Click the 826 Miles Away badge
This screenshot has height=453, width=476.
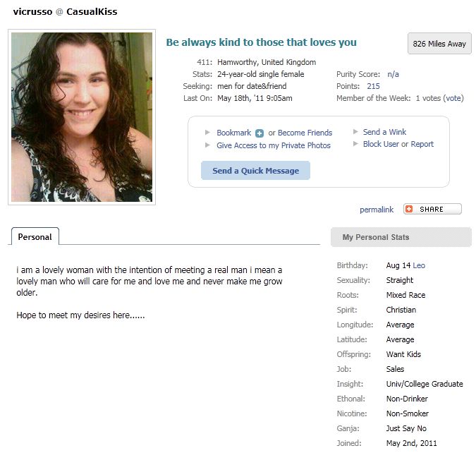[439, 44]
